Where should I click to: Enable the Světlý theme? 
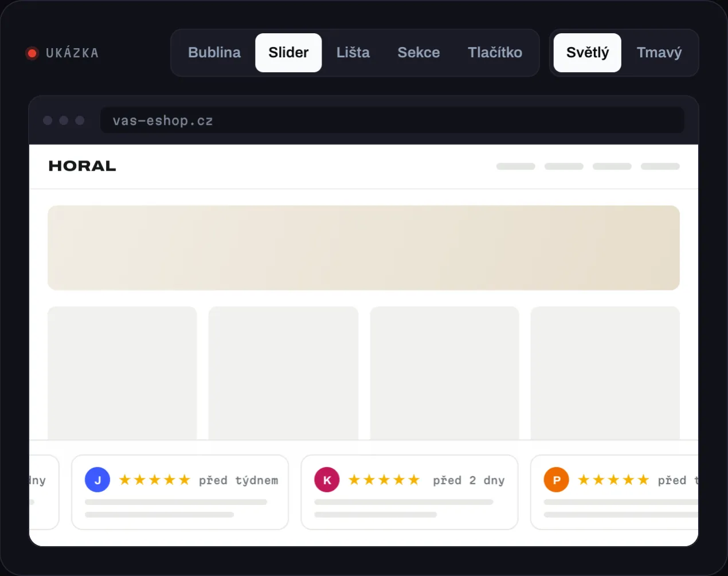(x=587, y=53)
